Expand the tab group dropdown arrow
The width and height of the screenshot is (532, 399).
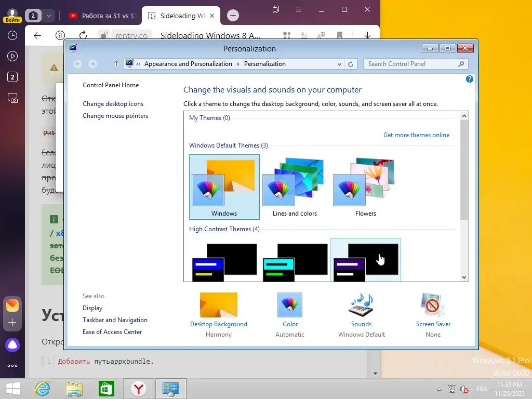(49, 16)
